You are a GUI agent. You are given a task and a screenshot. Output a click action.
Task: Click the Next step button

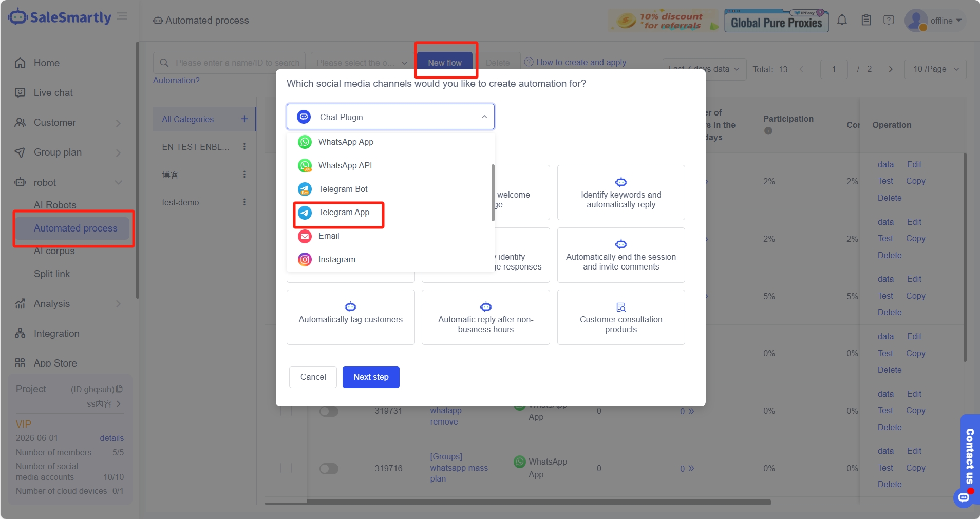point(371,377)
